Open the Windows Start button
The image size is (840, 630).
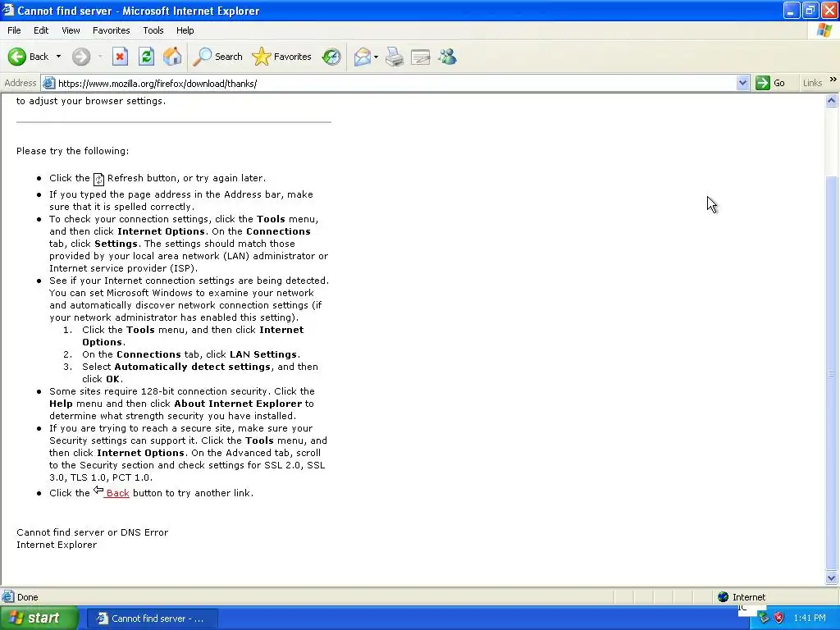pos(39,619)
